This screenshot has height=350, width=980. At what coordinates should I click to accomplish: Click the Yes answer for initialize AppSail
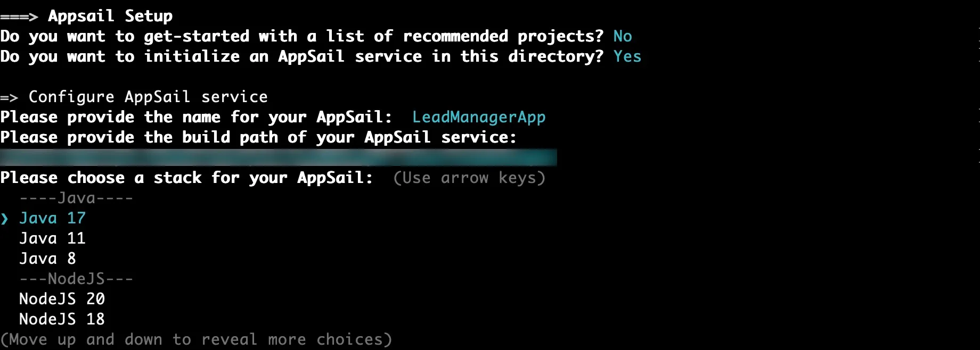pos(627,56)
